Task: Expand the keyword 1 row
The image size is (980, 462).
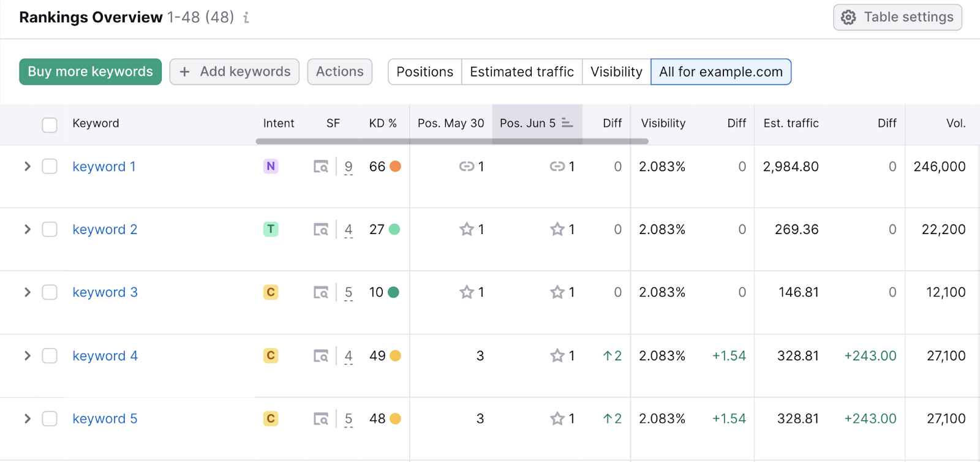Action: (27, 167)
